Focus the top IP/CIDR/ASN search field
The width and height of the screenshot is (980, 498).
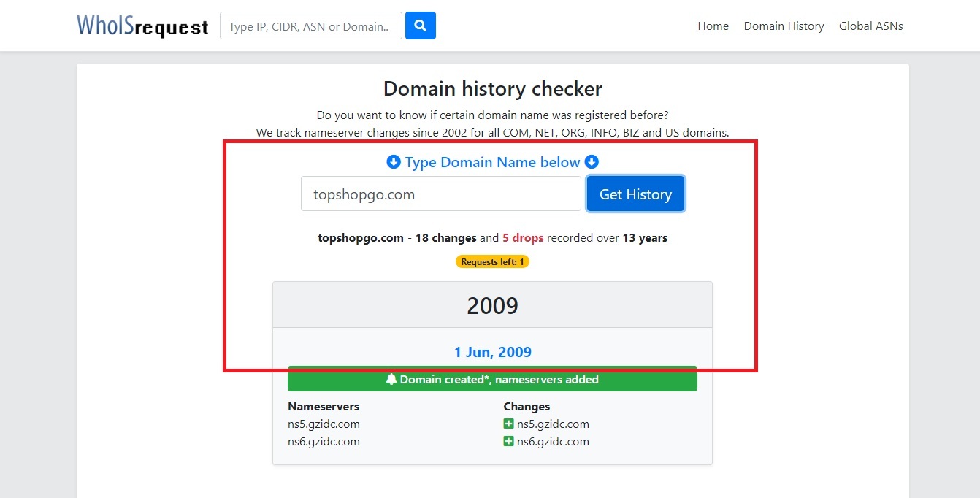(x=311, y=26)
